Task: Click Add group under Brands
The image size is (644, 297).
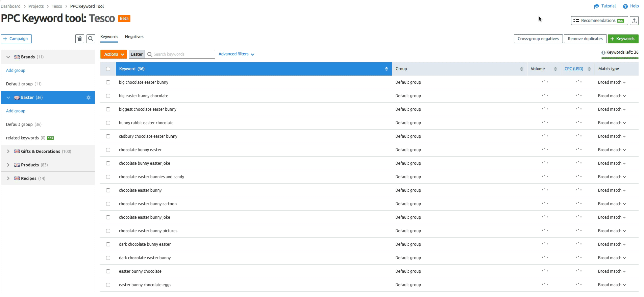Action: click(x=16, y=71)
